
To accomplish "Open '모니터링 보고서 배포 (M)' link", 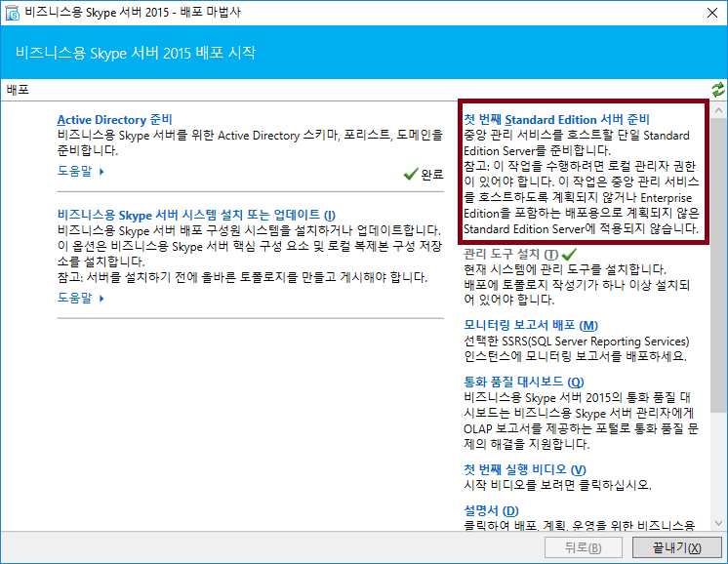I will pyautogui.click(x=531, y=325).
